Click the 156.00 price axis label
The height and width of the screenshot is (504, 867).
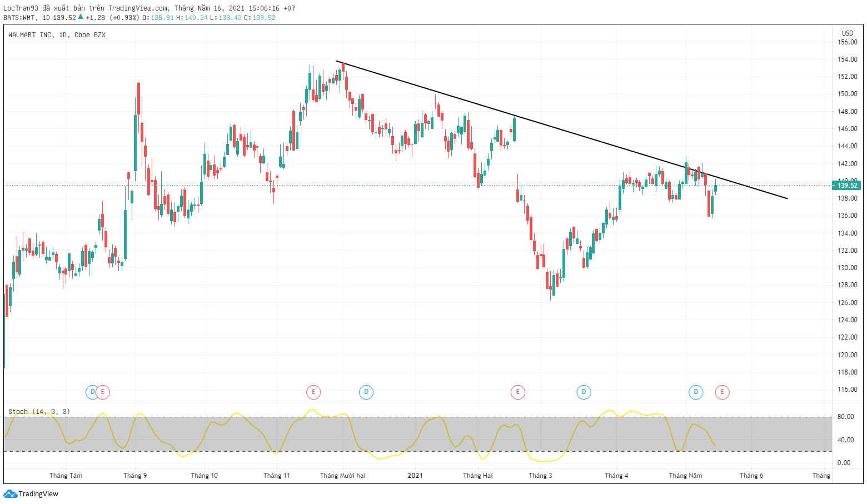pyautogui.click(x=848, y=42)
